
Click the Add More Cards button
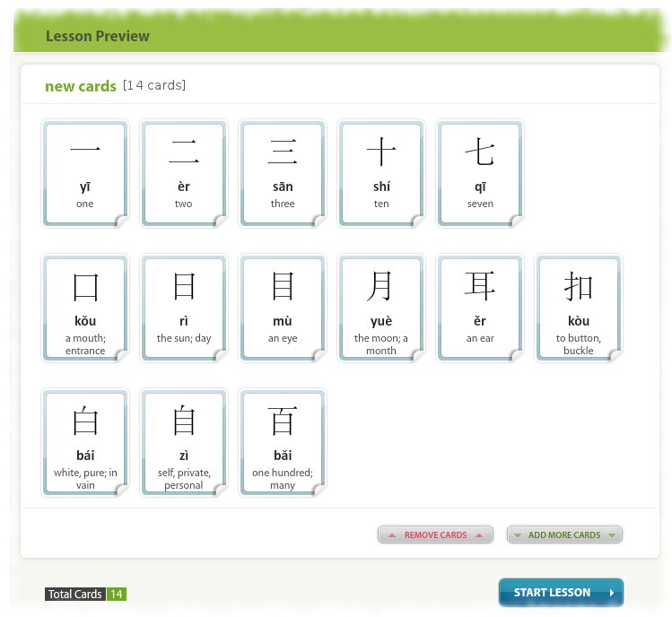(x=564, y=534)
